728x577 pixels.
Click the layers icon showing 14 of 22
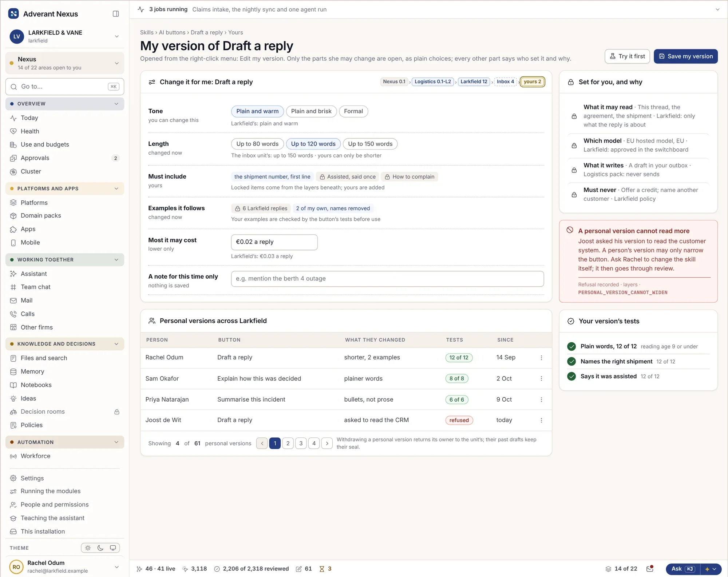click(x=621, y=569)
